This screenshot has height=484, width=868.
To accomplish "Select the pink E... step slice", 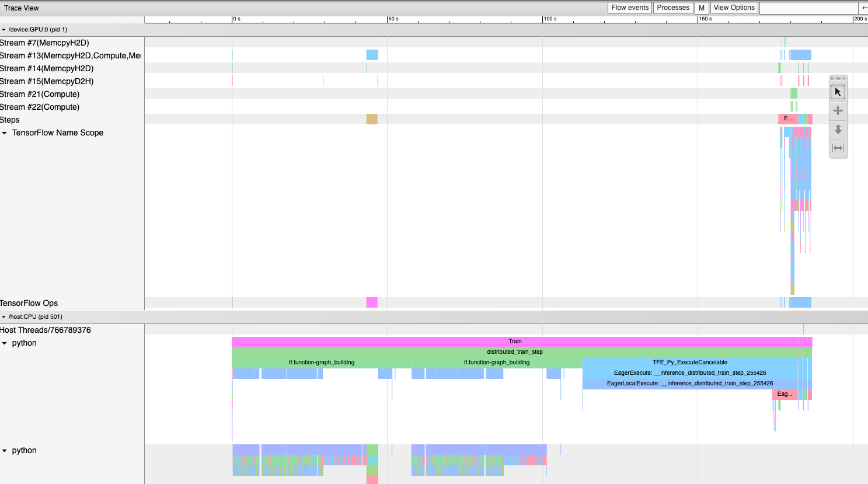I will [x=788, y=119].
